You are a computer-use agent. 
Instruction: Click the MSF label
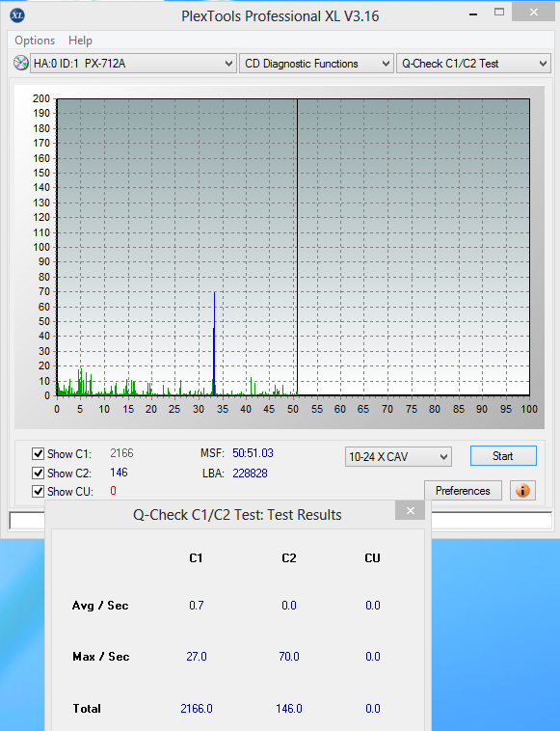212,453
